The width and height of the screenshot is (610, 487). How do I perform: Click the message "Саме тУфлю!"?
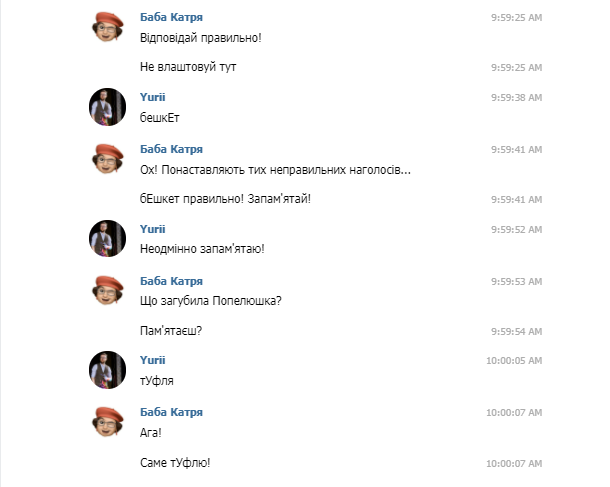(x=175, y=462)
